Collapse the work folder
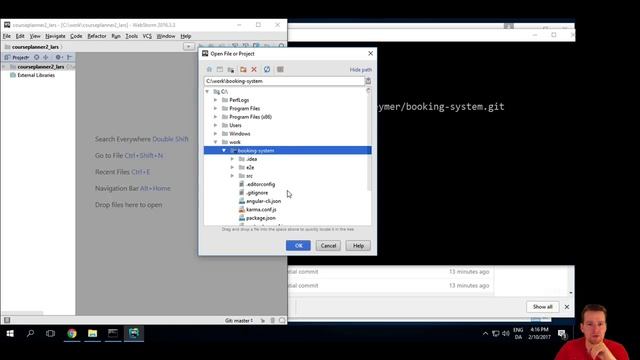The width and height of the screenshot is (640, 360). [x=216, y=142]
